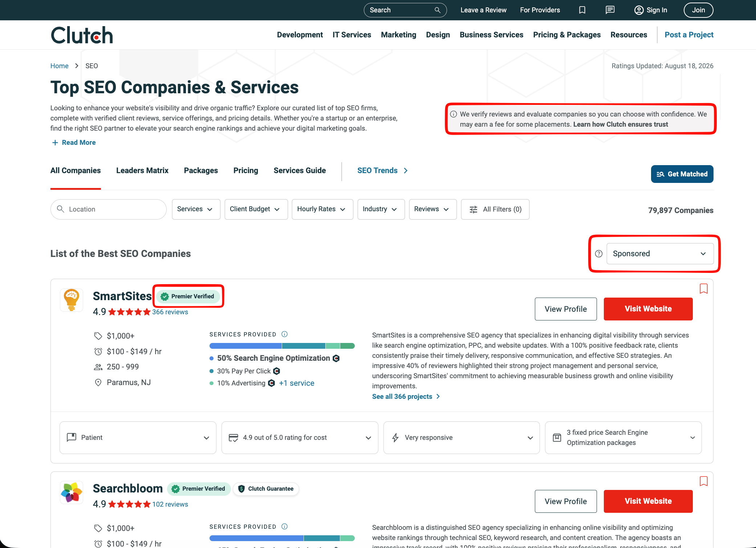The image size is (756, 548).
Task: Click SmartSites View Profile button
Action: (x=566, y=309)
